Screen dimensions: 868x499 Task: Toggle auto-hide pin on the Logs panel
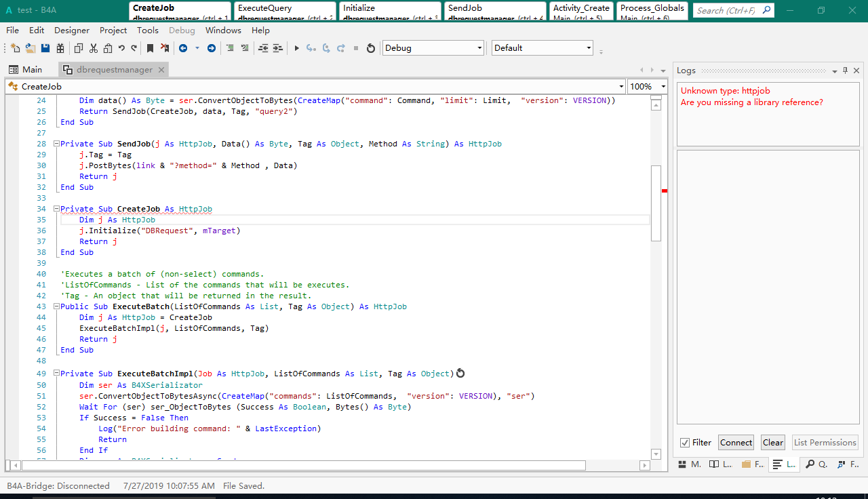845,71
